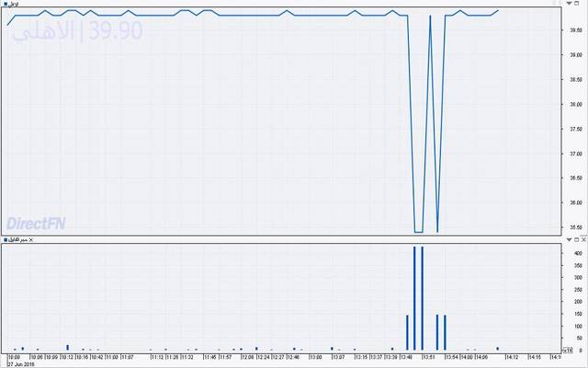Screen dimensions: 588x368
Task: Click the 13:51 label on time axis
Action: coord(428,356)
